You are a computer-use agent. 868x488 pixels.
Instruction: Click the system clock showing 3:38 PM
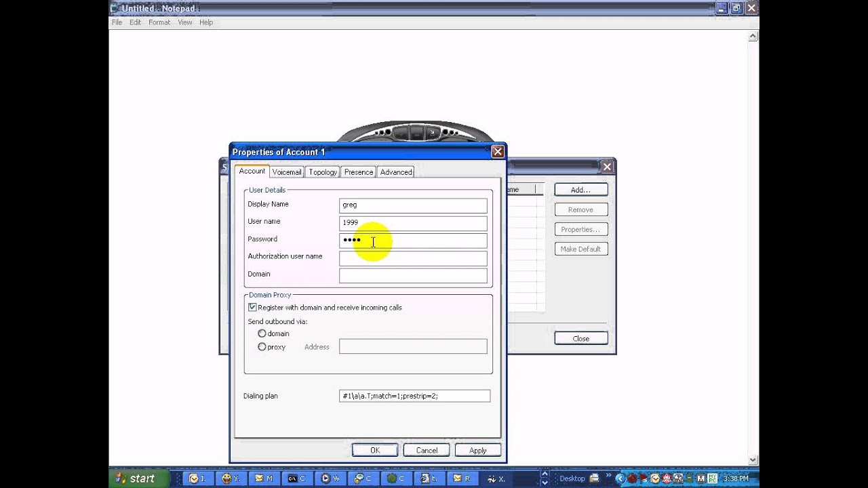pyautogui.click(x=736, y=479)
